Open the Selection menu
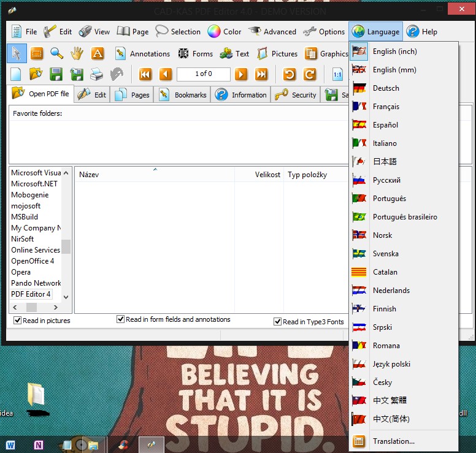Image resolution: width=476 pixels, height=453 pixels. [178, 31]
